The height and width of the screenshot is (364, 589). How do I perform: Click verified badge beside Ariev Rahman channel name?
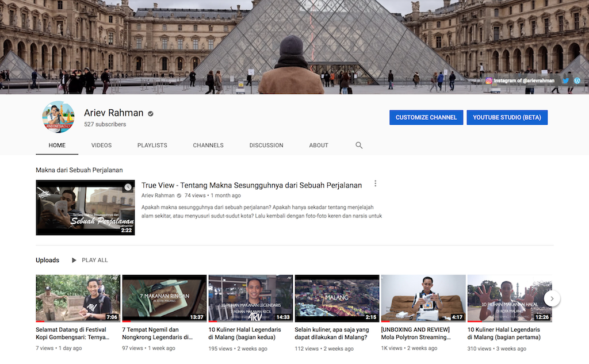tap(151, 113)
